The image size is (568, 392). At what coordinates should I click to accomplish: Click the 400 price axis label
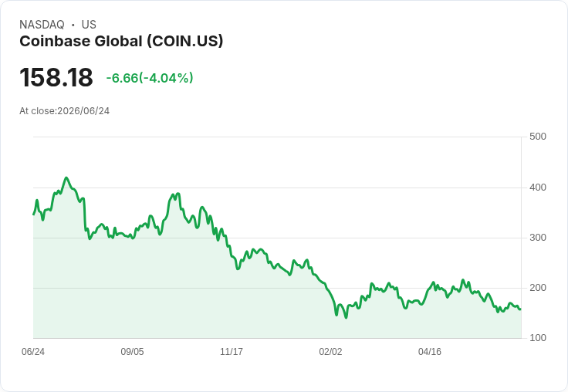pos(538,188)
